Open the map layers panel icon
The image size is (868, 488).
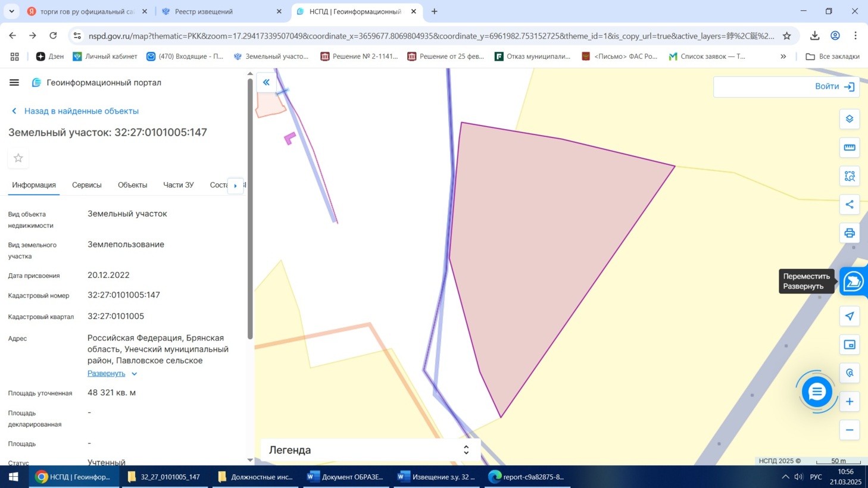tap(849, 119)
